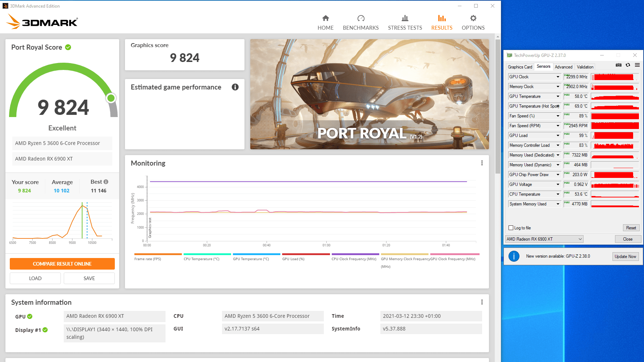The height and width of the screenshot is (362, 644).
Task: Click the GPU-Z title bar app icon
Action: pos(509,55)
